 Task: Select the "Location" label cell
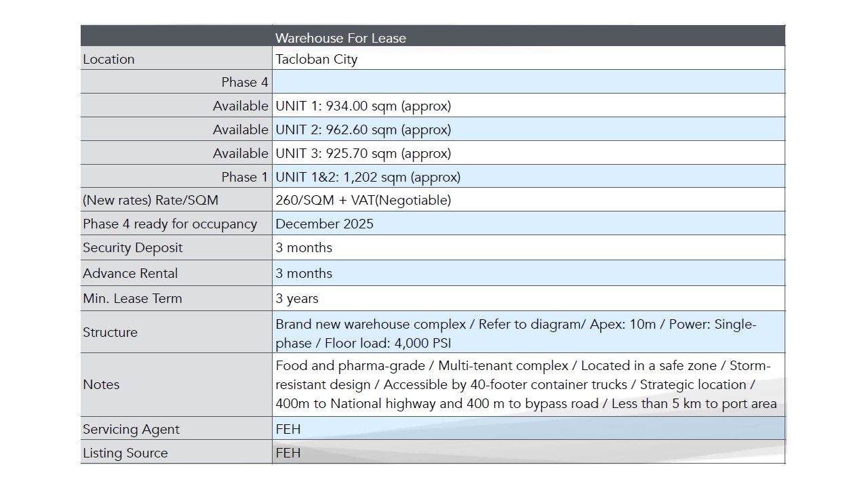point(108,59)
